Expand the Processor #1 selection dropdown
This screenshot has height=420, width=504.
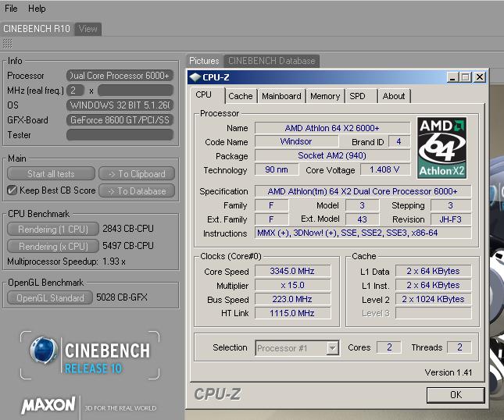click(332, 347)
